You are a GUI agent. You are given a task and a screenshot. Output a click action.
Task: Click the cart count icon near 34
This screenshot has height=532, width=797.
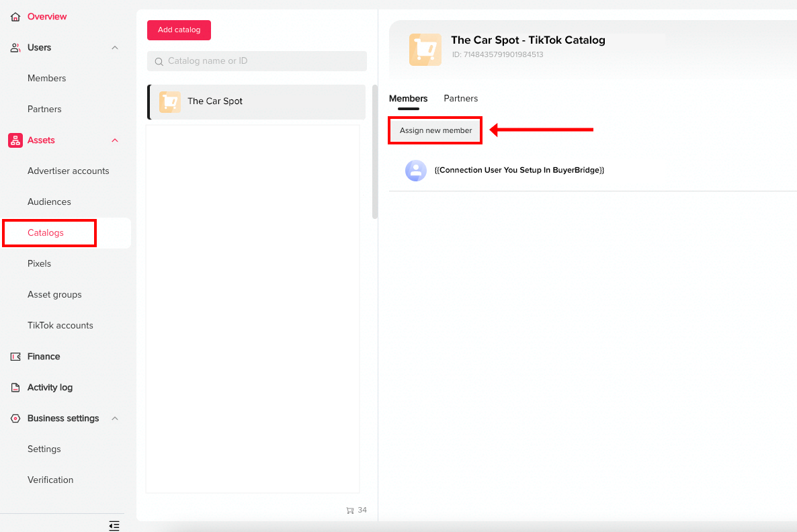point(349,510)
